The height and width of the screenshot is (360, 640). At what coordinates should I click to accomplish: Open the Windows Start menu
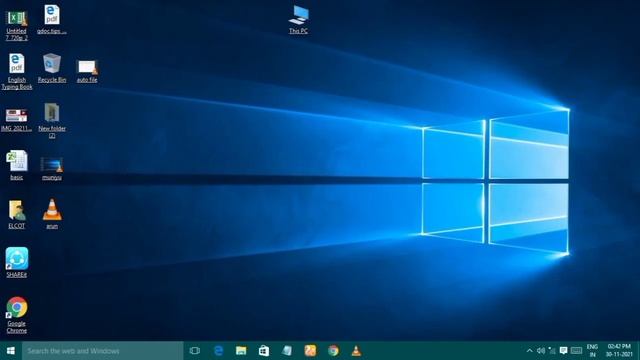click(11, 351)
